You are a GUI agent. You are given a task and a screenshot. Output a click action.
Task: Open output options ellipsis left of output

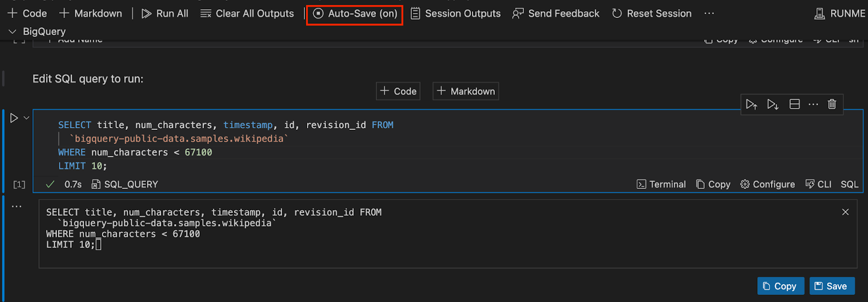[17, 206]
